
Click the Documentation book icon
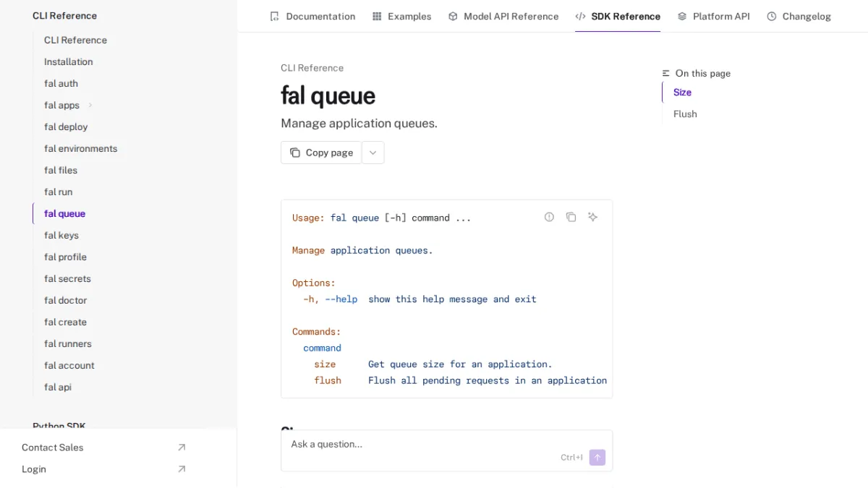pyautogui.click(x=274, y=16)
